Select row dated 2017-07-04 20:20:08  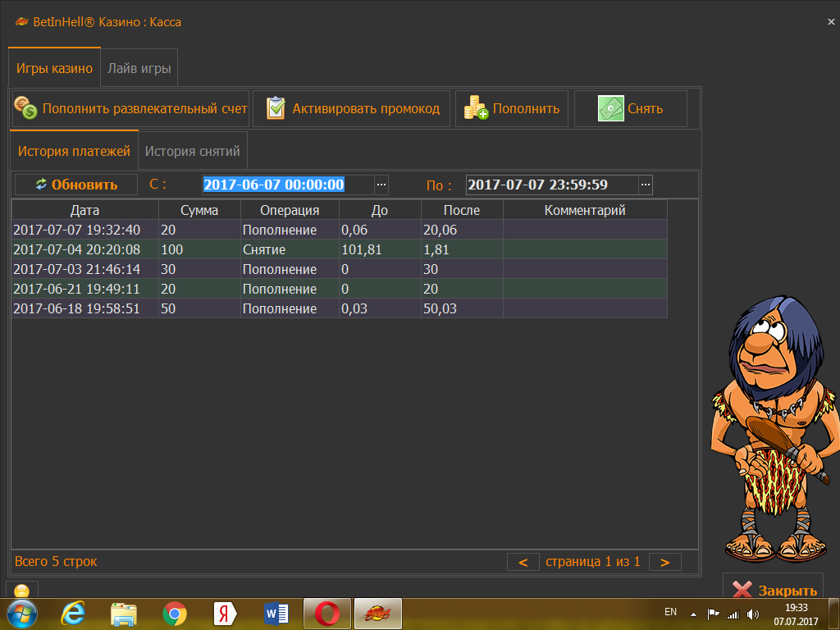tap(339, 249)
